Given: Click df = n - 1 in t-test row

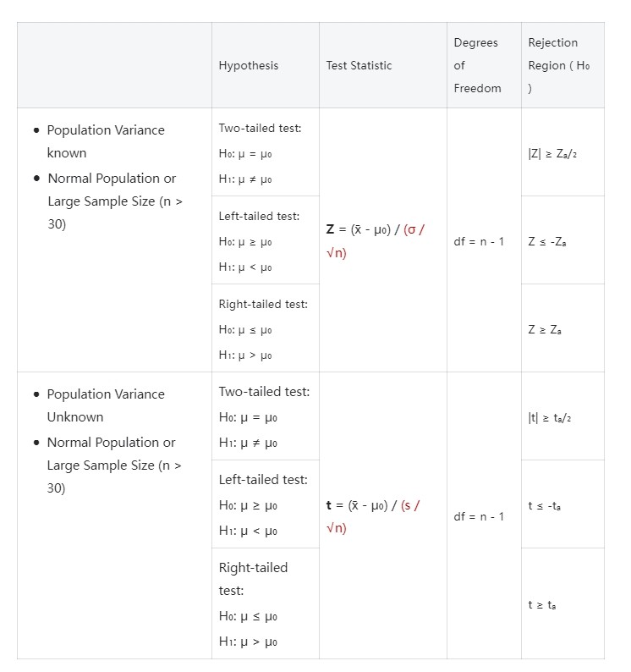Looking at the screenshot, I should coord(479,516).
